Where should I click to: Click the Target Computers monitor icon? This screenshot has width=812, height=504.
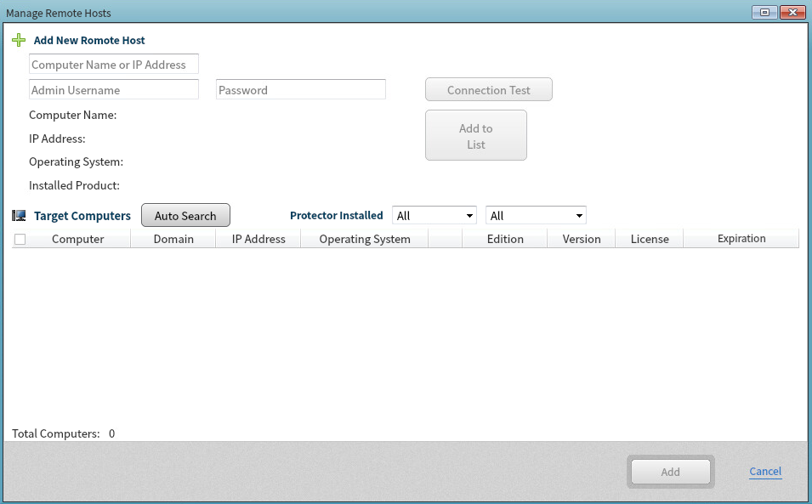pos(19,216)
